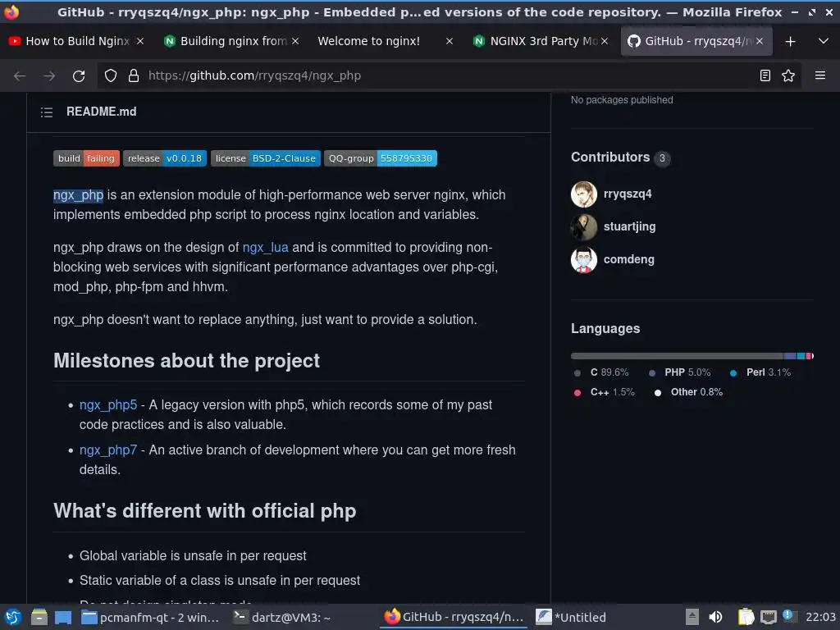Open rryqszq4 contributor profile name

(628, 194)
